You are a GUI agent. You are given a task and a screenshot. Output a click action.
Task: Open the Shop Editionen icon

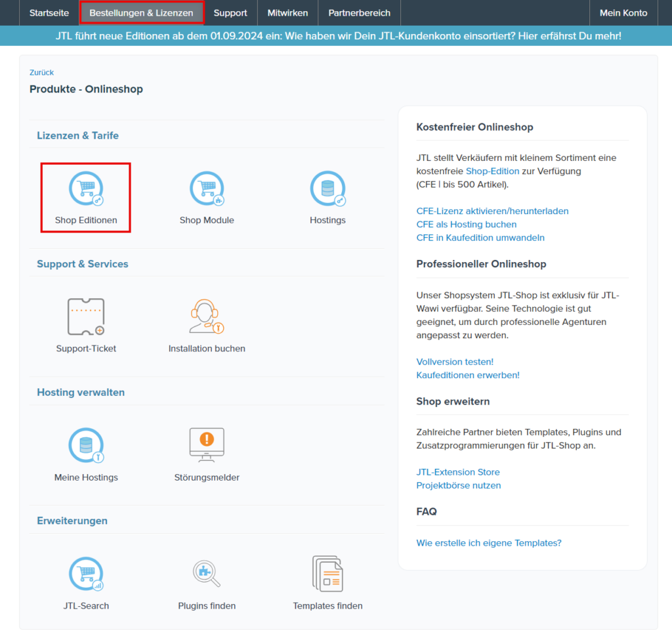pos(86,188)
